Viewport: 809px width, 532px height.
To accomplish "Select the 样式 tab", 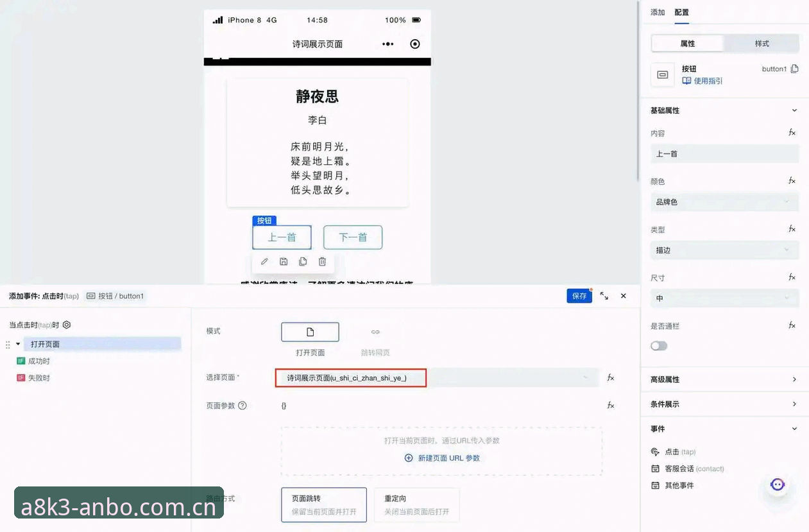I will pos(762,44).
